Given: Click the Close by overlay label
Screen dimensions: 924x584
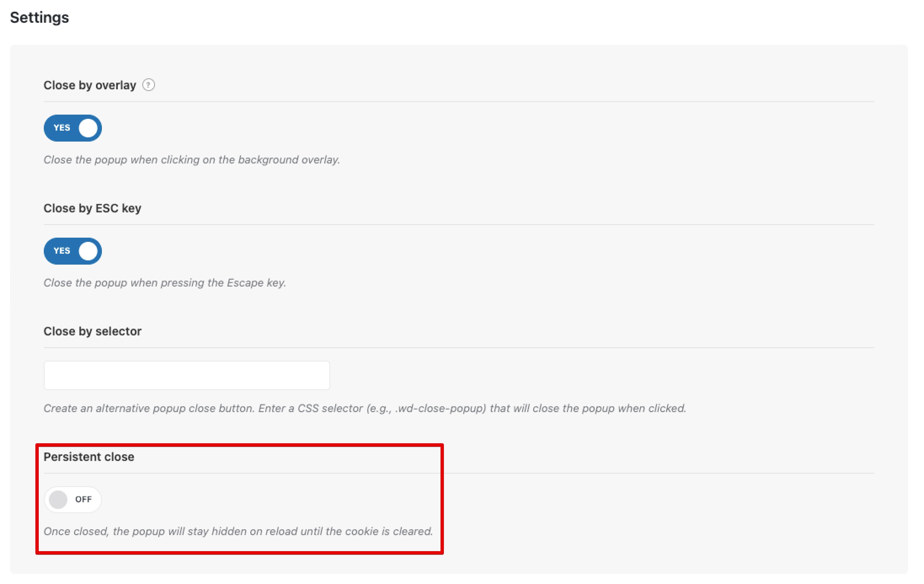Looking at the screenshot, I should tap(90, 85).
